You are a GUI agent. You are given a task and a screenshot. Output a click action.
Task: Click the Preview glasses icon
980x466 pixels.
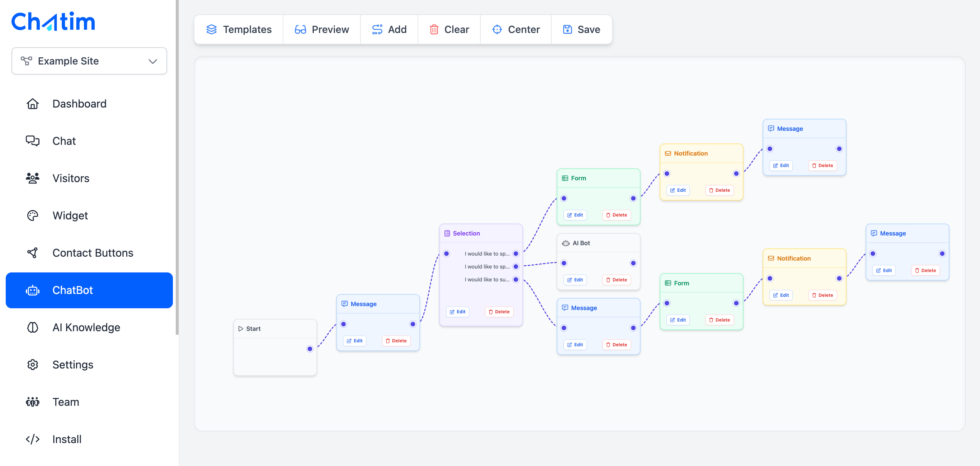(300, 29)
